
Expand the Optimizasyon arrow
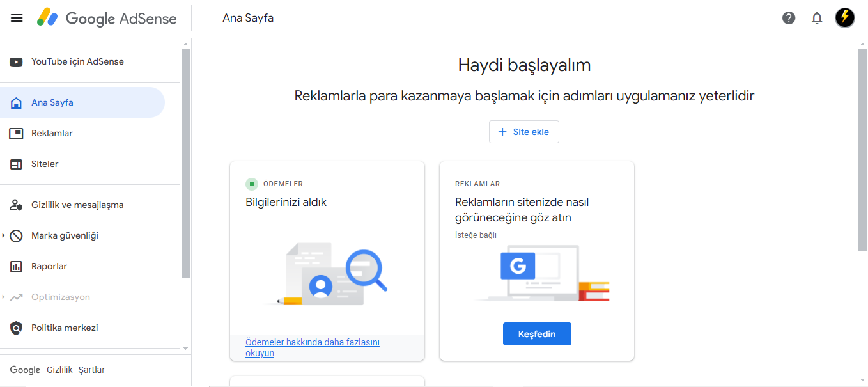pos(3,297)
